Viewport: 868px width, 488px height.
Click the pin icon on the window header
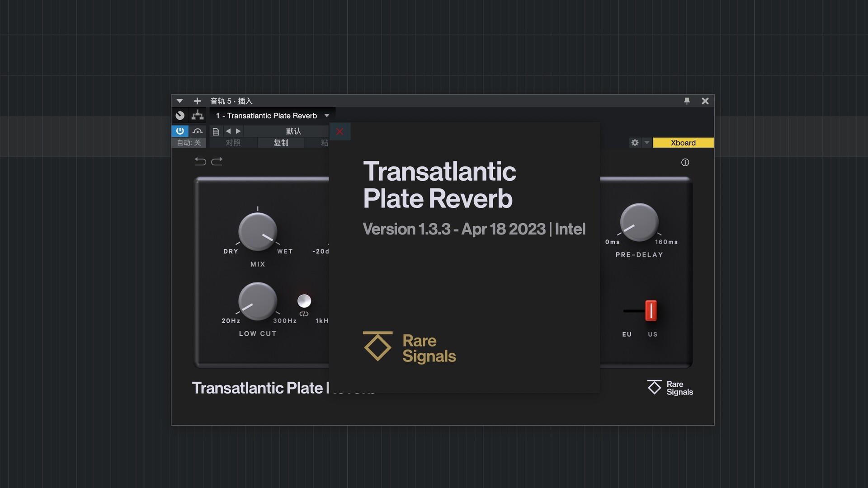coord(687,101)
